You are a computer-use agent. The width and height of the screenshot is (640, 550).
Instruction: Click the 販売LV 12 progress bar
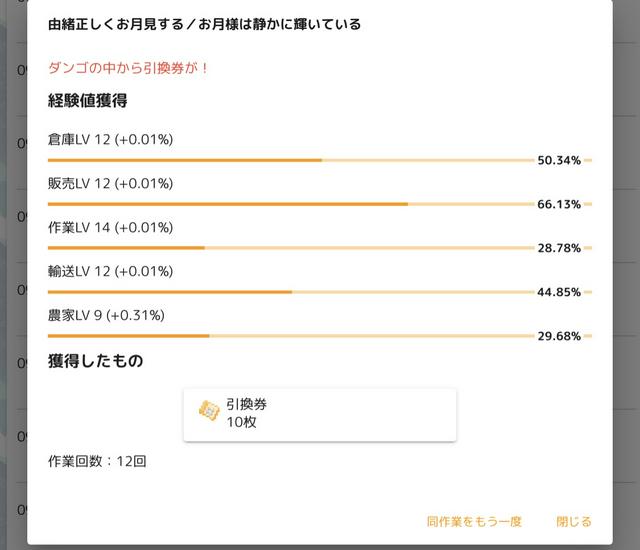point(290,204)
